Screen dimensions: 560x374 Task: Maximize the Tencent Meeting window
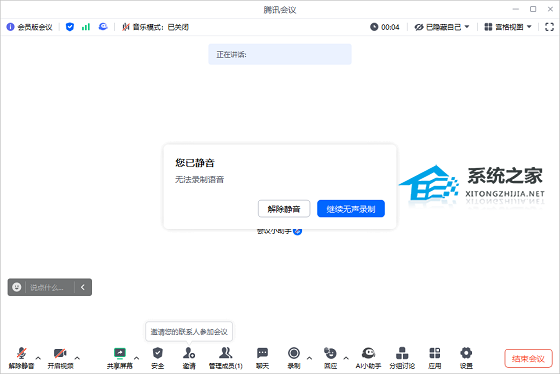coord(533,9)
